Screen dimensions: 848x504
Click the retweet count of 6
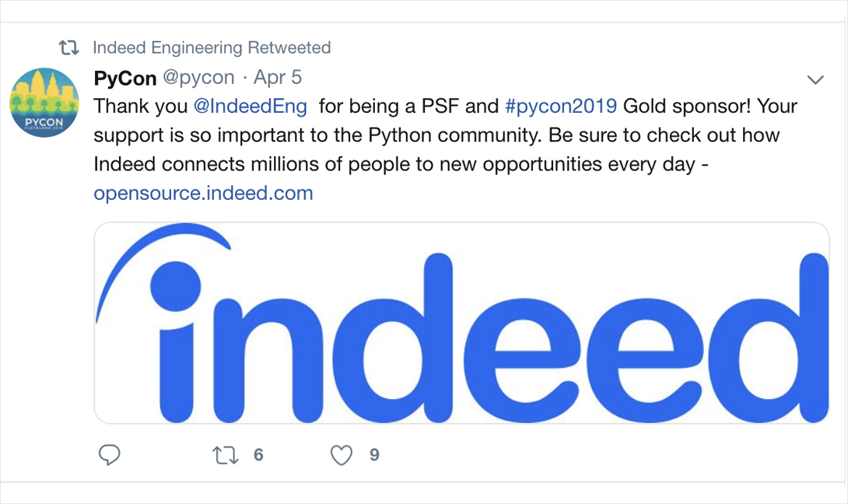point(259,454)
